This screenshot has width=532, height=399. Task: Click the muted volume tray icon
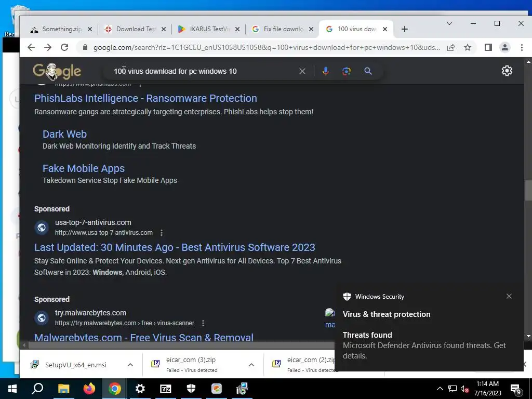point(465,389)
